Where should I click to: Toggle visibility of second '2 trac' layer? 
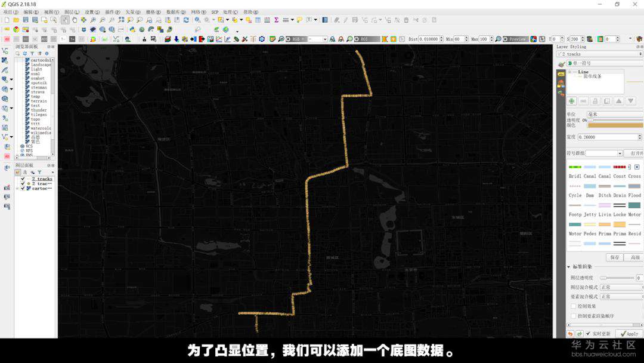[x=23, y=184]
